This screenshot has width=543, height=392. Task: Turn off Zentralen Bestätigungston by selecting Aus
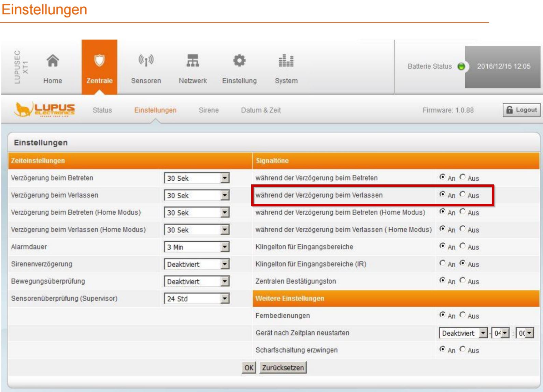462,280
